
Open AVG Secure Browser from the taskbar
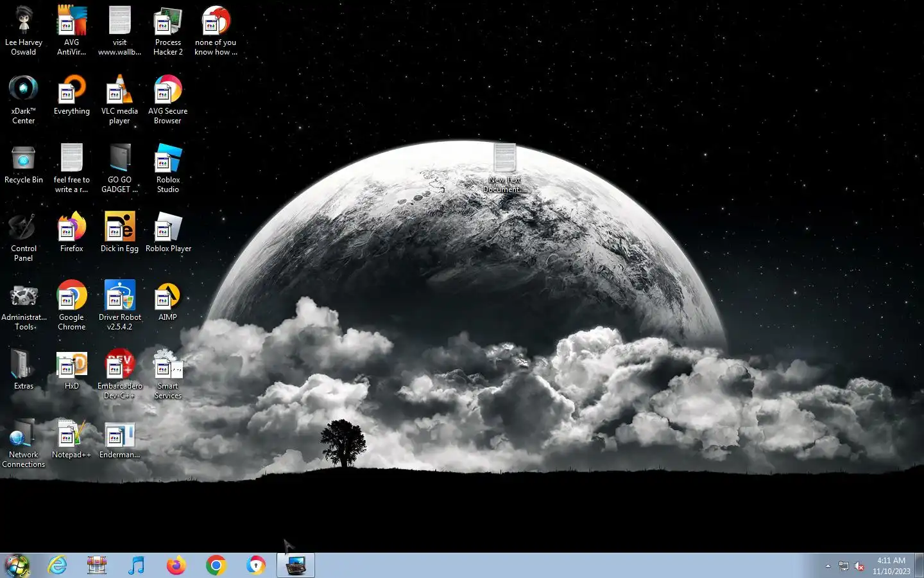click(x=255, y=565)
